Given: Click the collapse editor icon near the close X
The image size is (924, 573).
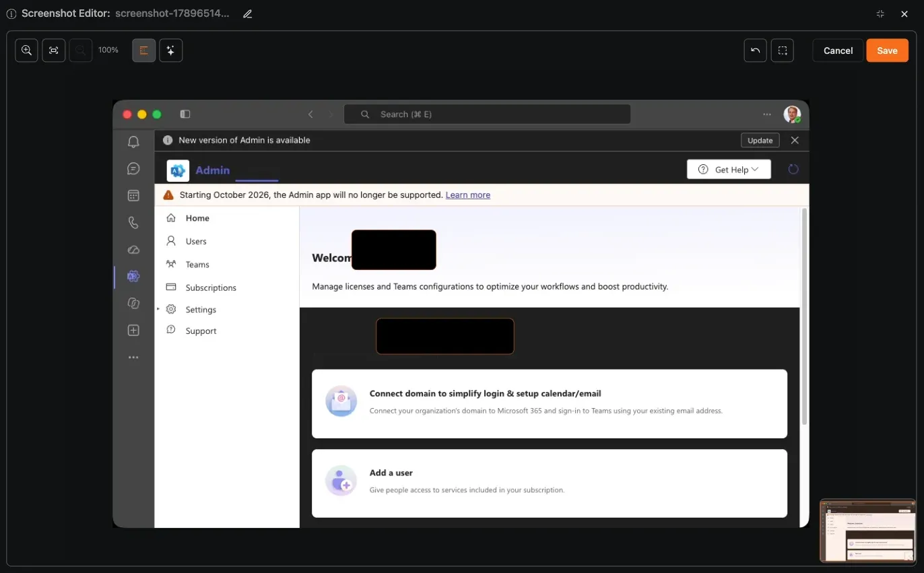Looking at the screenshot, I should click(x=880, y=13).
